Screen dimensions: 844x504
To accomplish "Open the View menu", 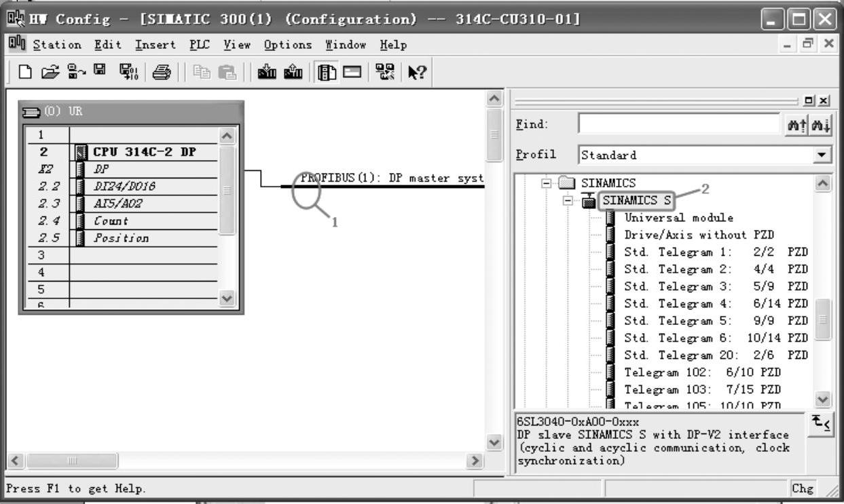I will tap(237, 45).
